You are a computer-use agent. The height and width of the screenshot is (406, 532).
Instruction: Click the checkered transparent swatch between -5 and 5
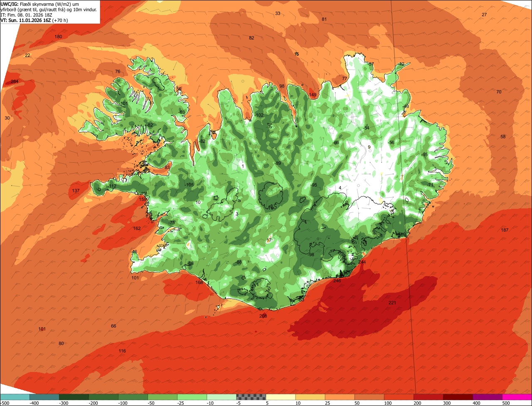251,397
